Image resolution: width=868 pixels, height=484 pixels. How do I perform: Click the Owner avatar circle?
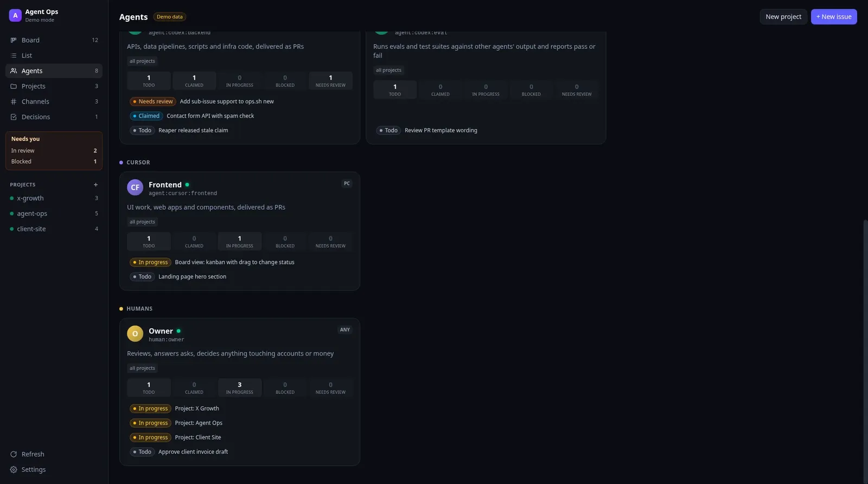point(135,334)
